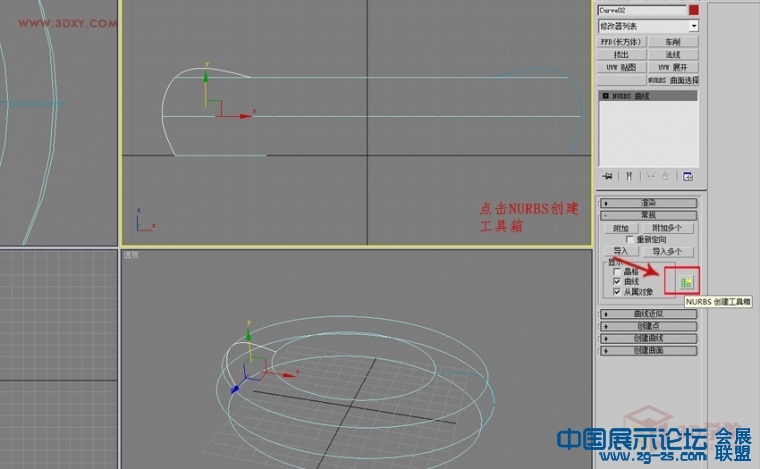The image size is (760, 469).
Task: Click remove modifier trash icon
Action: coord(665,176)
